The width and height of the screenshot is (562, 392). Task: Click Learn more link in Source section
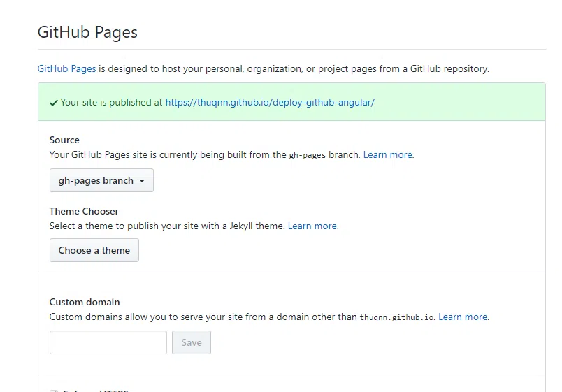387,154
